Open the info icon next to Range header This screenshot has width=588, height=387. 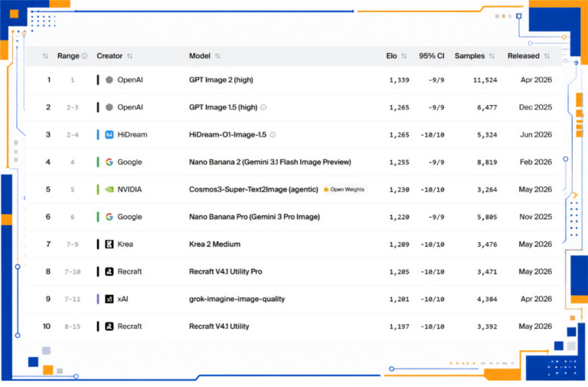85,56
